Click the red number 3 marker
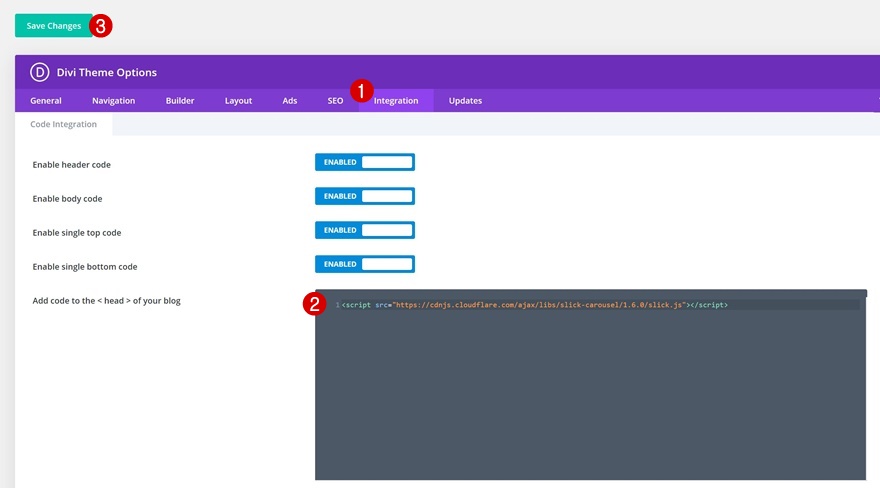 point(100,26)
